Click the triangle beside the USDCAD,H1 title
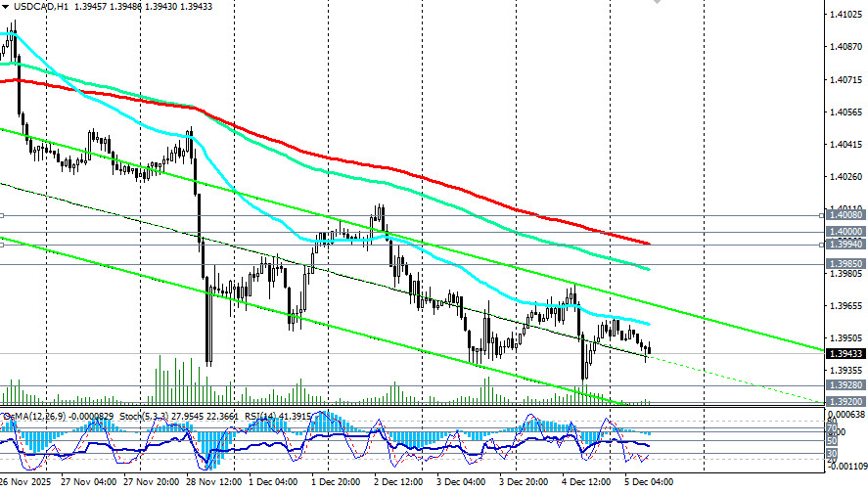This screenshot has height=492, width=868. coord(6,7)
